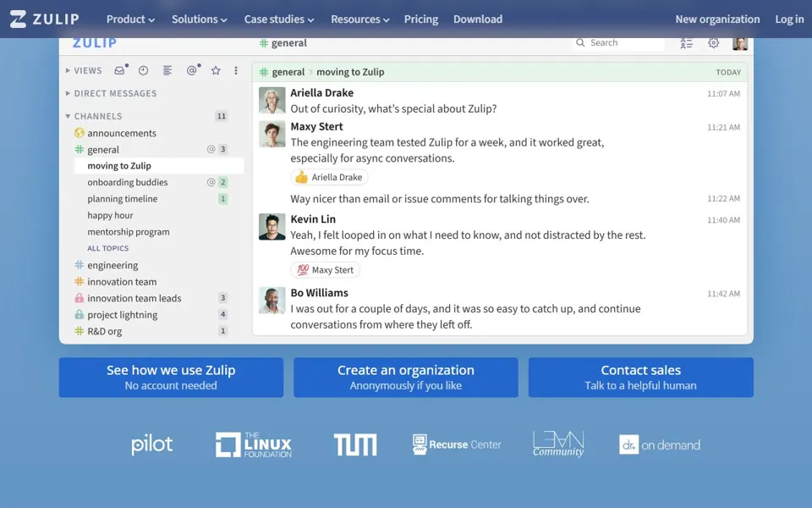Collapse the Channels section
Viewport: 812px width, 508px height.
[68, 116]
